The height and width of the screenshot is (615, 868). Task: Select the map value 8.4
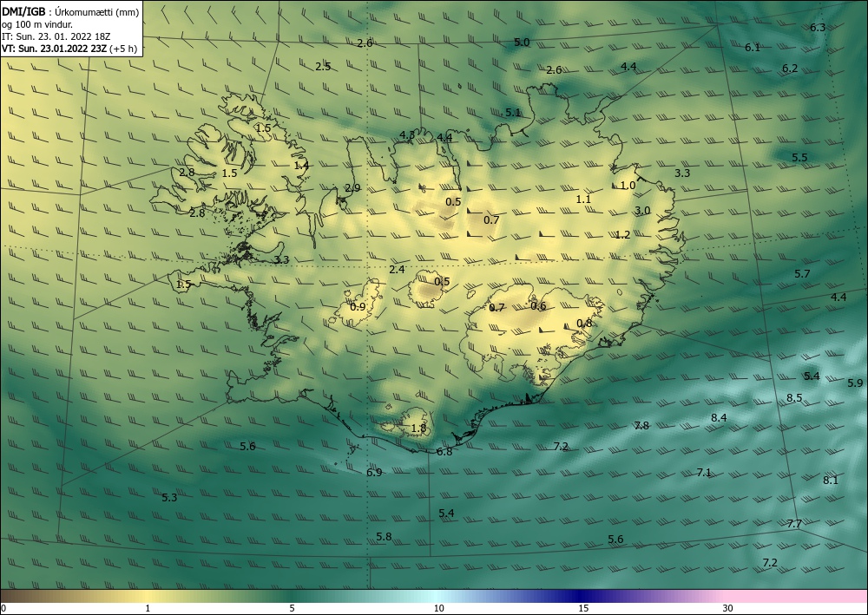pyautogui.click(x=719, y=417)
